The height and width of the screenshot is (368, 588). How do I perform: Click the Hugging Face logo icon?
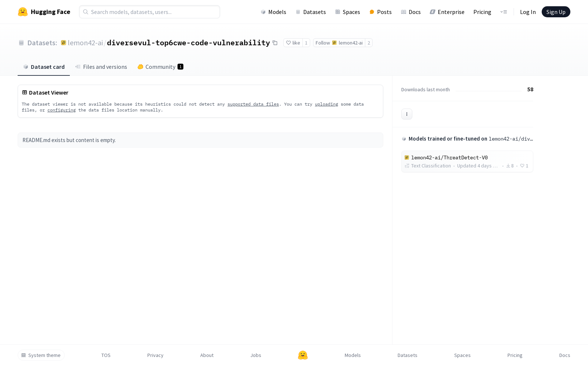(23, 12)
